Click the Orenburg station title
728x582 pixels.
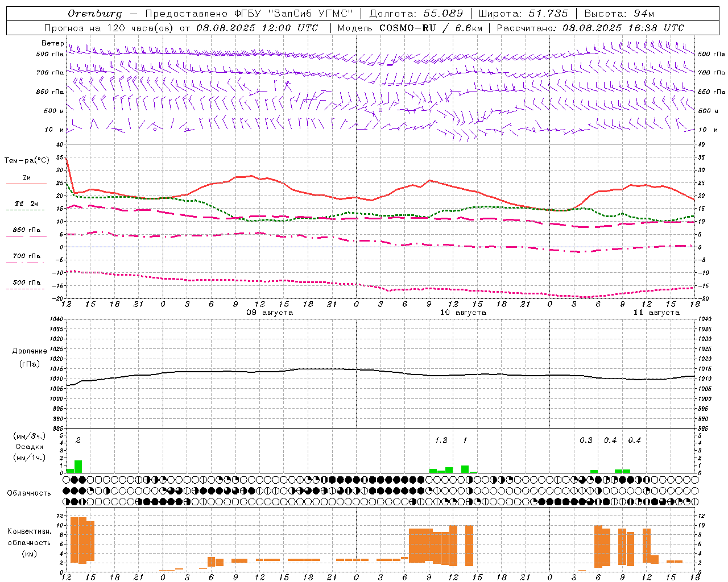[95, 14]
